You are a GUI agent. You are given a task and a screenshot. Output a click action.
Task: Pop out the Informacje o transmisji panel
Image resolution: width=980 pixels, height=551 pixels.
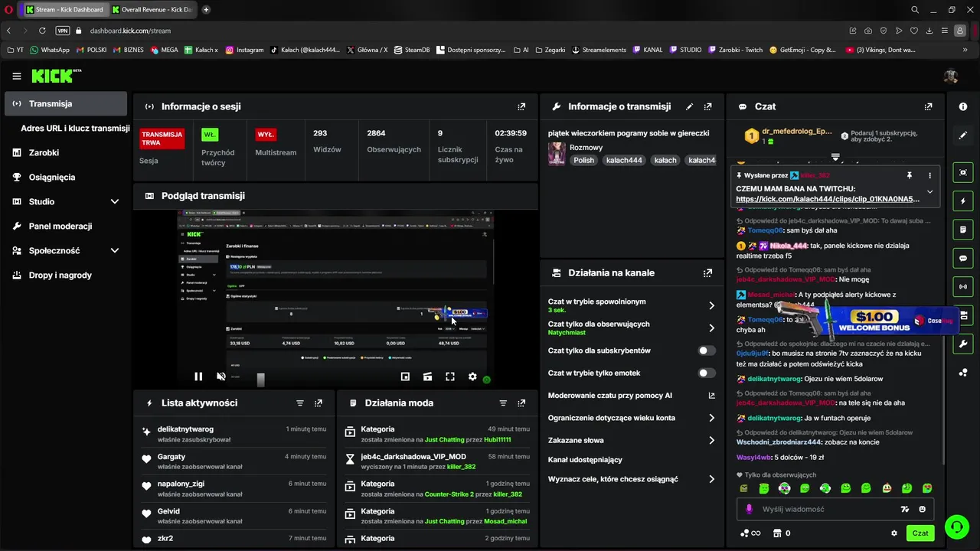pos(707,106)
